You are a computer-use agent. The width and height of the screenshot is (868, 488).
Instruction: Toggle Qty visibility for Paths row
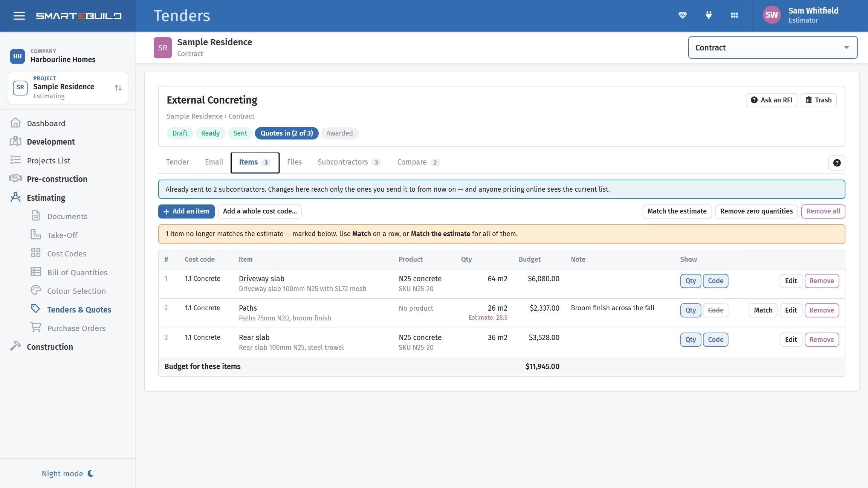(x=690, y=310)
